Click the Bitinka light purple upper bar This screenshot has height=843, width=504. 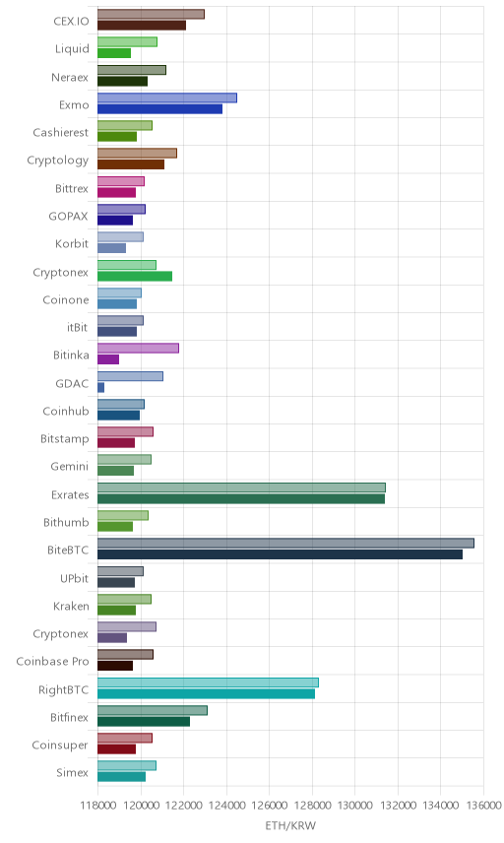point(138,348)
